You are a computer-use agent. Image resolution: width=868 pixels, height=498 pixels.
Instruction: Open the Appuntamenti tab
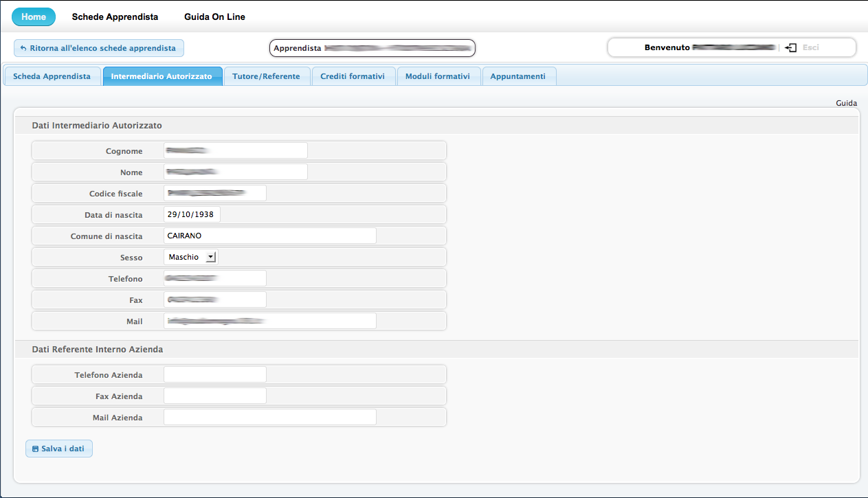coord(518,76)
